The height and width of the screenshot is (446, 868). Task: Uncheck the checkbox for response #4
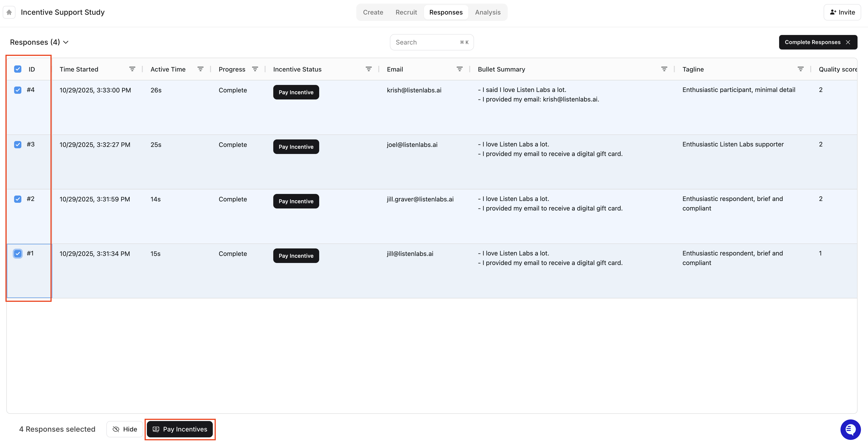coord(18,90)
